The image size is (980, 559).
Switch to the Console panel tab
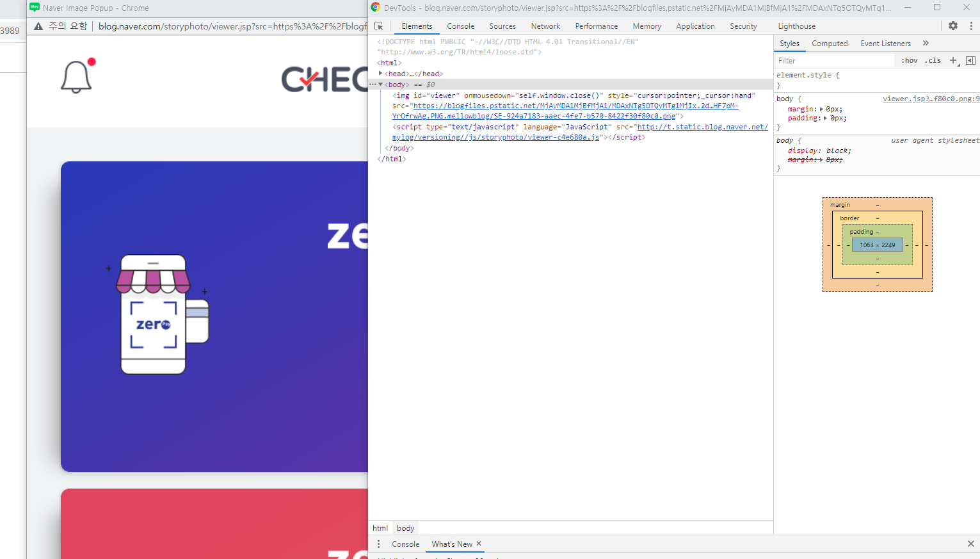click(461, 26)
